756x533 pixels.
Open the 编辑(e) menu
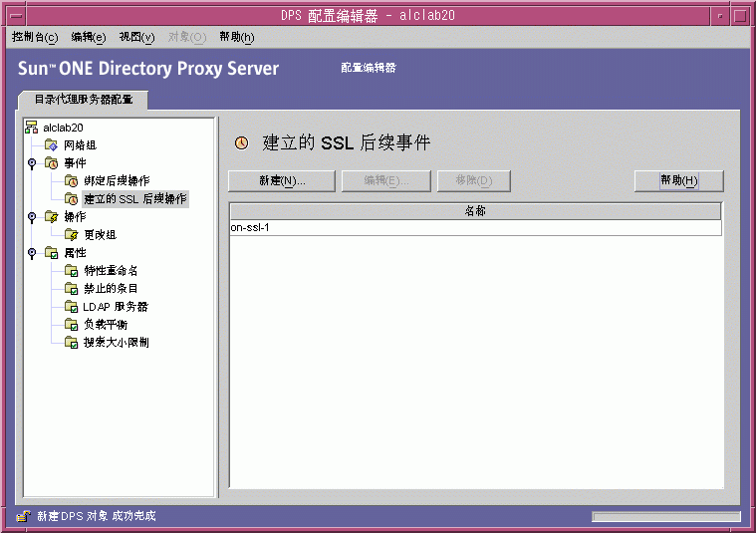89,37
